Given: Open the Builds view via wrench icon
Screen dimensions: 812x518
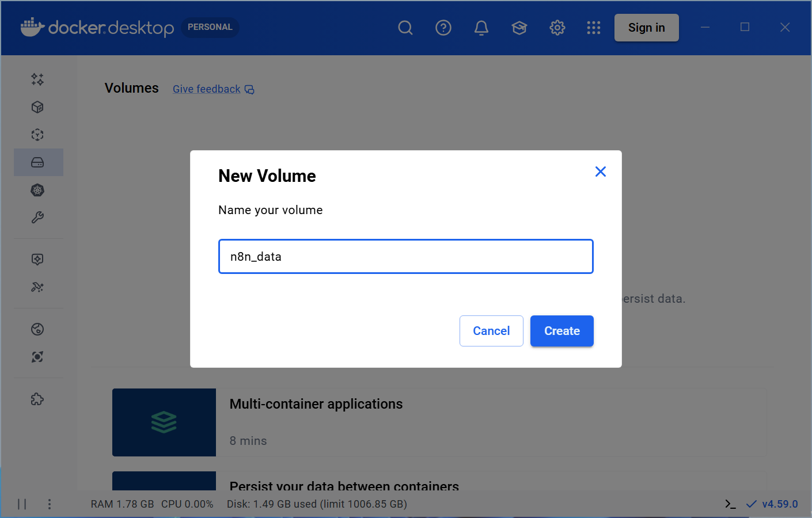Looking at the screenshot, I should tap(37, 218).
